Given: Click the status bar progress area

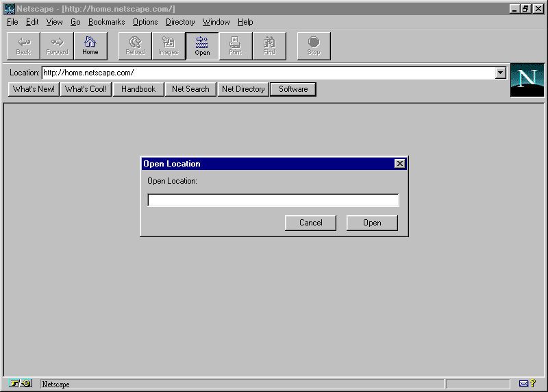Looking at the screenshot, I should (x=477, y=384).
